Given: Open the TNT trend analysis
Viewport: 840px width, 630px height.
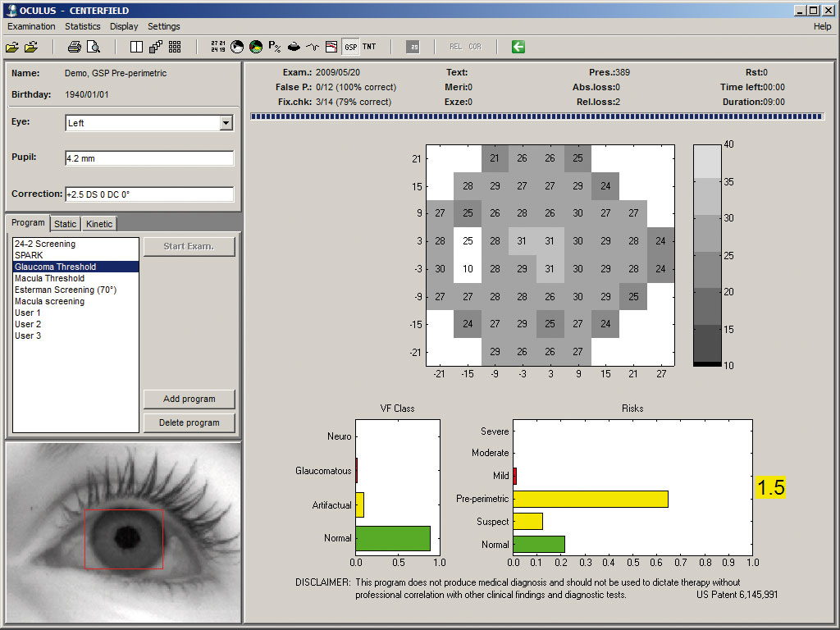Looking at the screenshot, I should click(369, 47).
